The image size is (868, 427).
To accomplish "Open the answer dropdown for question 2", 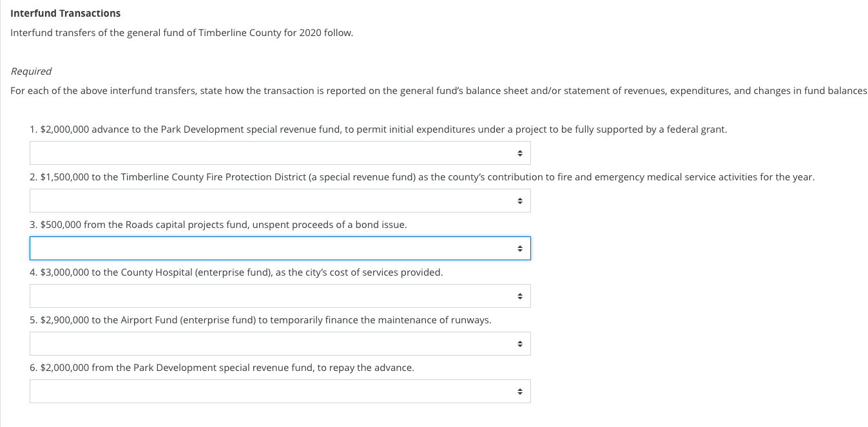I will tap(280, 200).
